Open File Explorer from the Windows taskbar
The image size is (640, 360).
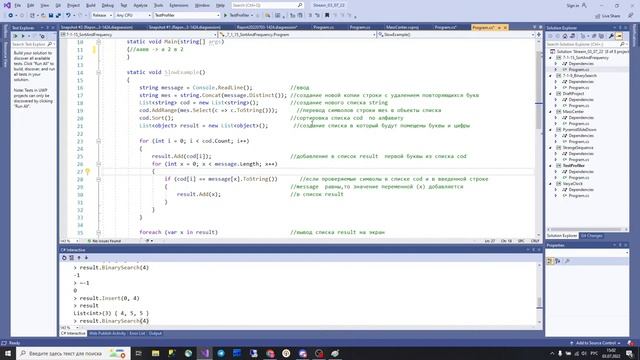pyautogui.click(x=156, y=353)
